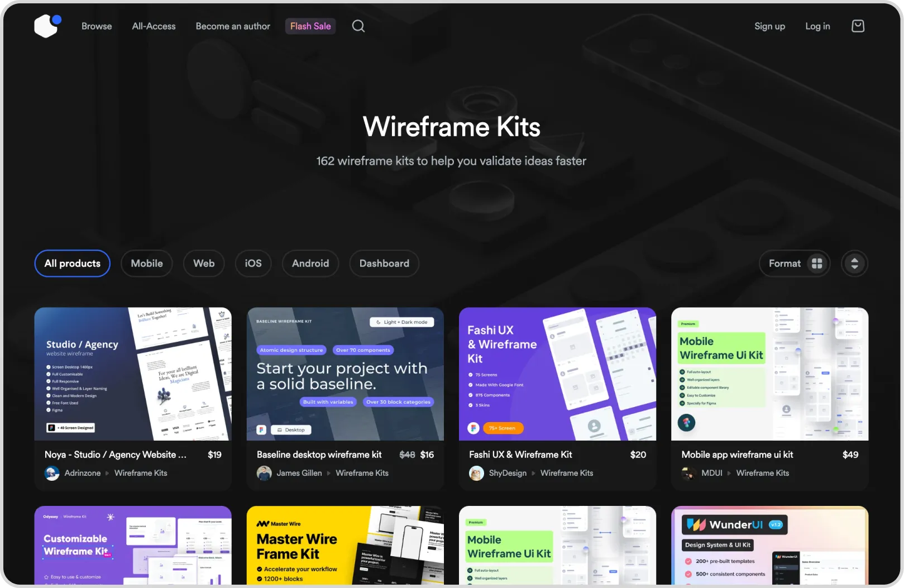Open the Master Wire Frame Kit thumbnail
904x588 pixels.
(x=345, y=546)
